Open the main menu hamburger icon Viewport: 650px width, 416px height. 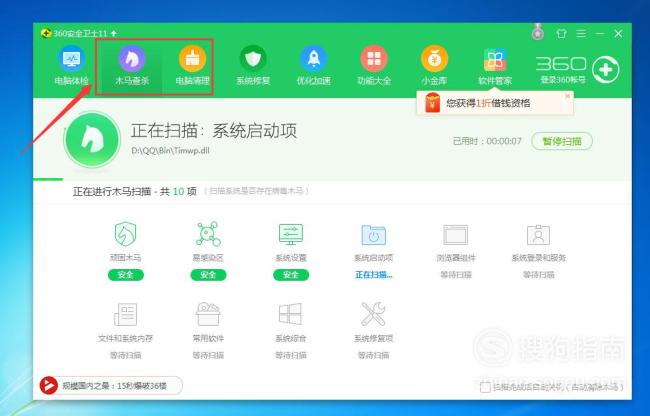click(581, 34)
